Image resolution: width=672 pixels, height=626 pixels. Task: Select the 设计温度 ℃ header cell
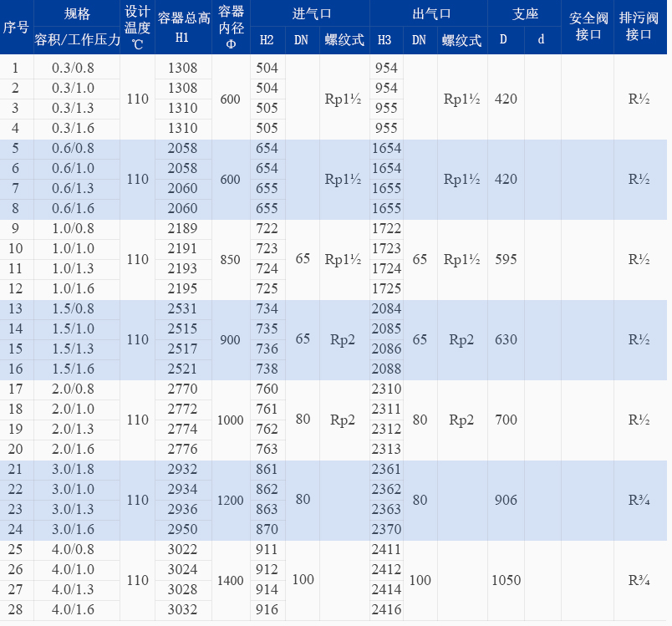[137, 28]
